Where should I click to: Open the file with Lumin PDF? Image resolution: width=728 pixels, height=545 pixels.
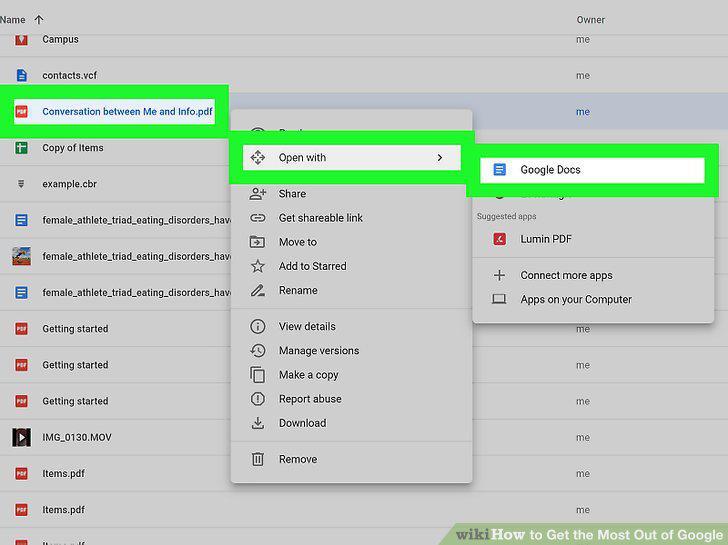click(593, 239)
